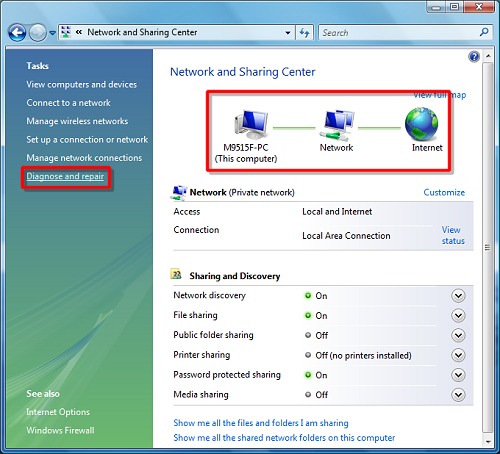Open View status link
Screen dimensions: 500x454
[453, 235]
